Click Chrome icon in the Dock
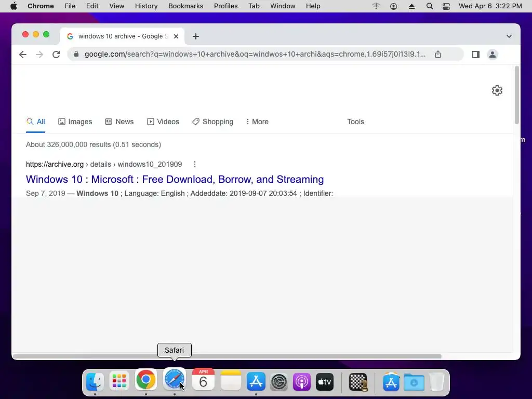This screenshot has width=532, height=399. point(146,380)
